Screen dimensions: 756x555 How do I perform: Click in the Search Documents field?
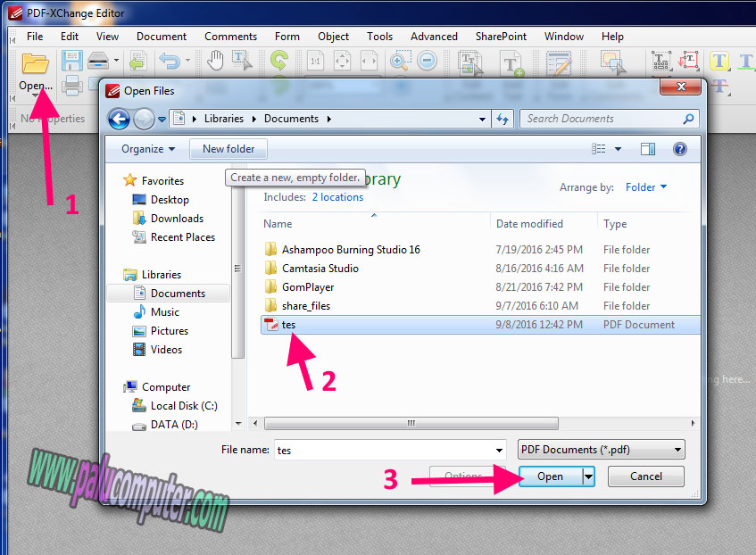click(x=602, y=119)
